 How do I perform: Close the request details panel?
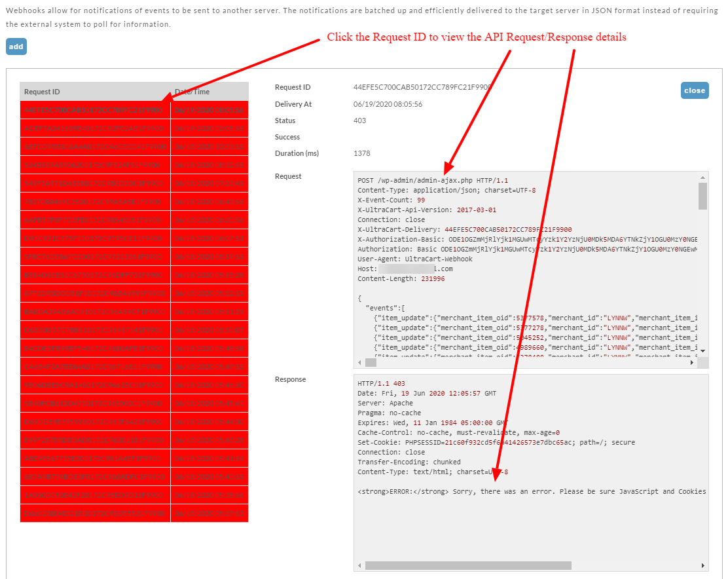695,90
